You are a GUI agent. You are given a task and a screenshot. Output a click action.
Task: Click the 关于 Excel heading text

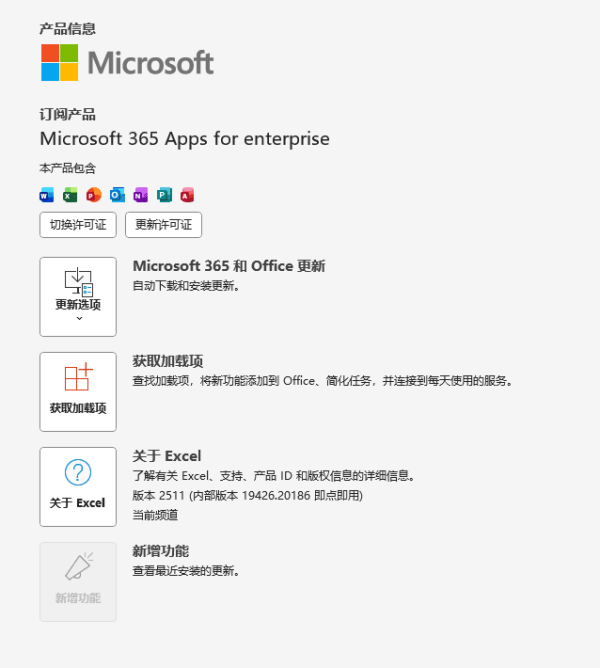click(x=167, y=456)
